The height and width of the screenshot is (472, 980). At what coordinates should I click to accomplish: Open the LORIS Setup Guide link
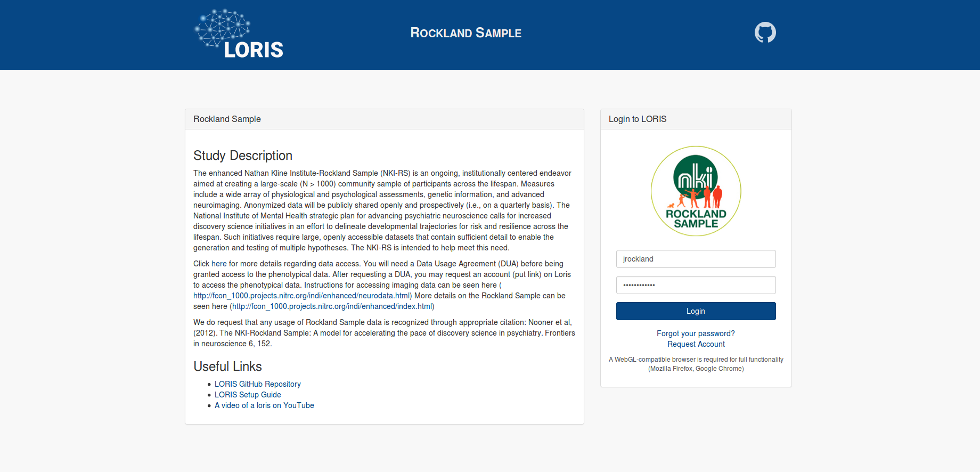(x=248, y=395)
